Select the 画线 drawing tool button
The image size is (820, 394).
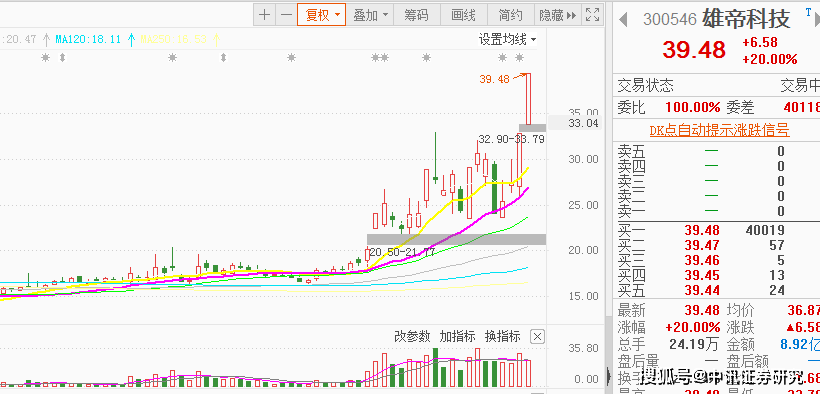pyautogui.click(x=463, y=15)
